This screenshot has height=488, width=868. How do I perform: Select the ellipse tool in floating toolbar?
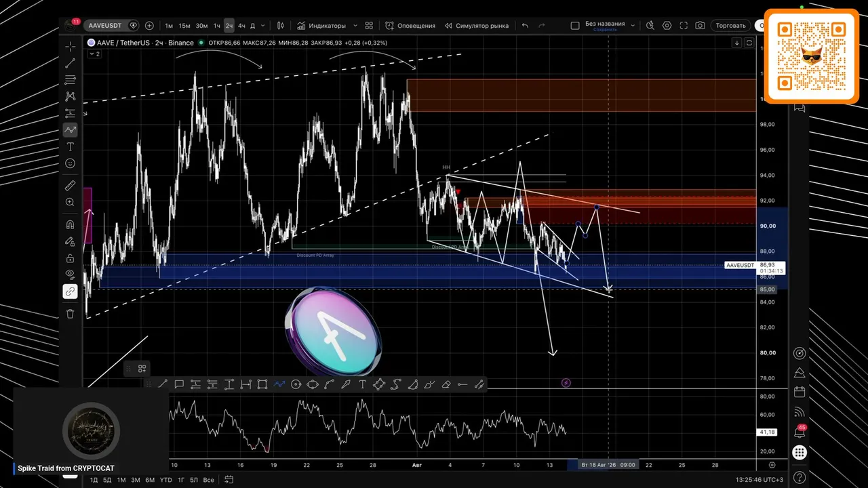(313, 384)
